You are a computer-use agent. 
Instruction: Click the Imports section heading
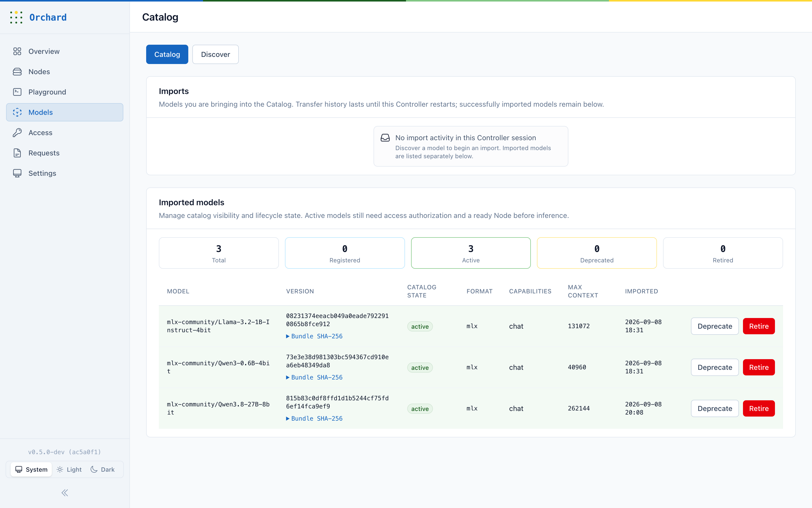[174, 91]
